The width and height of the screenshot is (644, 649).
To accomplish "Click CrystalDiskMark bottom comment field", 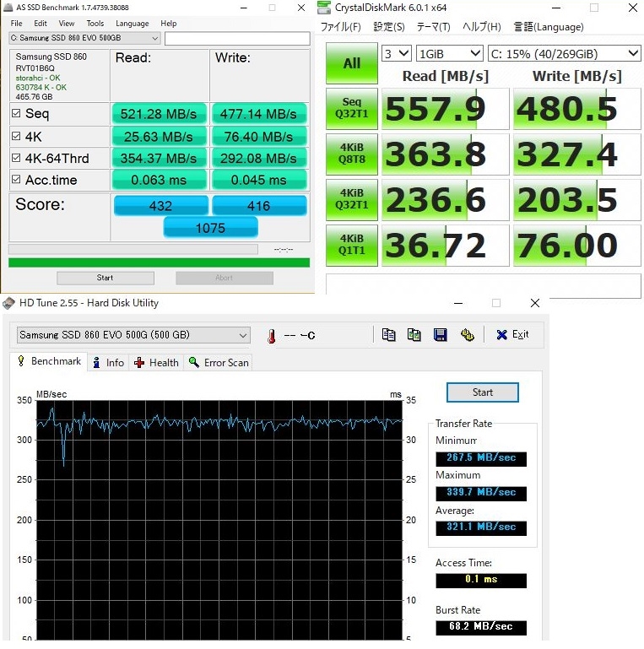I will point(483,284).
